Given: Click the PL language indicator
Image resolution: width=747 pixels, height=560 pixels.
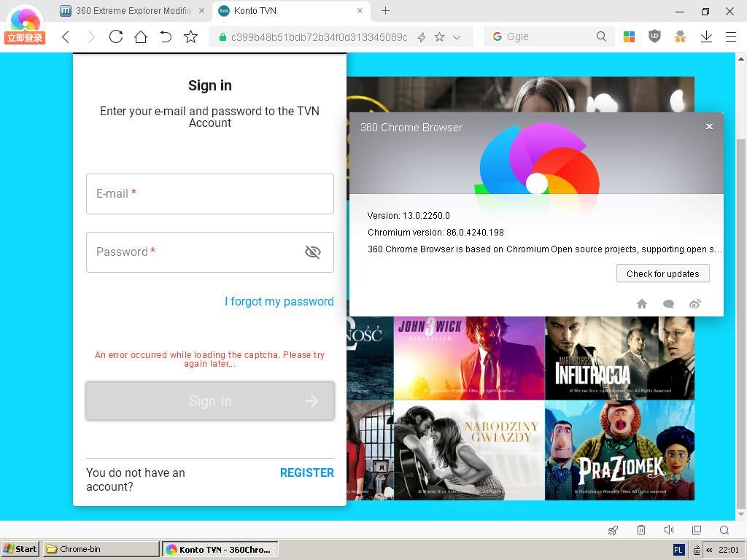Looking at the screenshot, I should pos(678,550).
